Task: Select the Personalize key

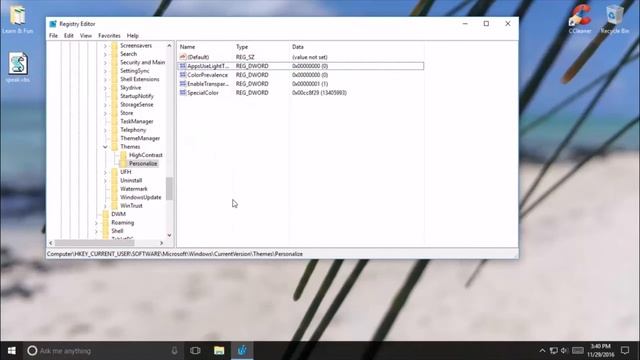Action: (143, 164)
